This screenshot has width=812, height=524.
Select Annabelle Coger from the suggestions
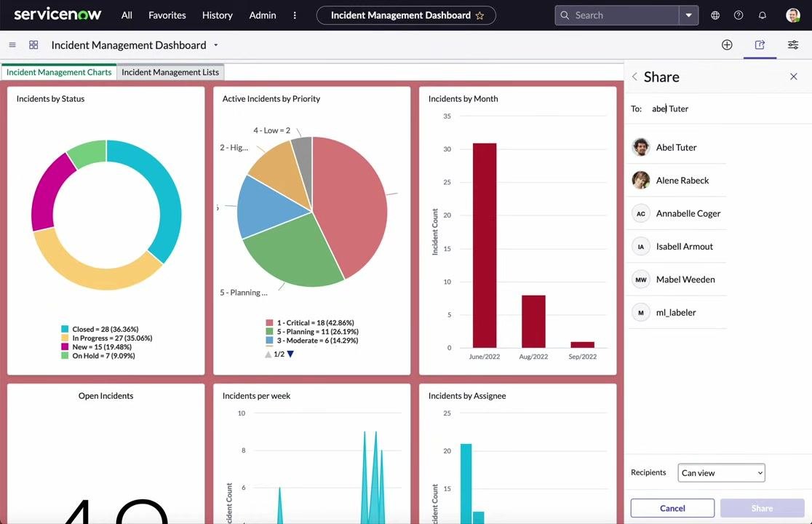coord(678,213)
